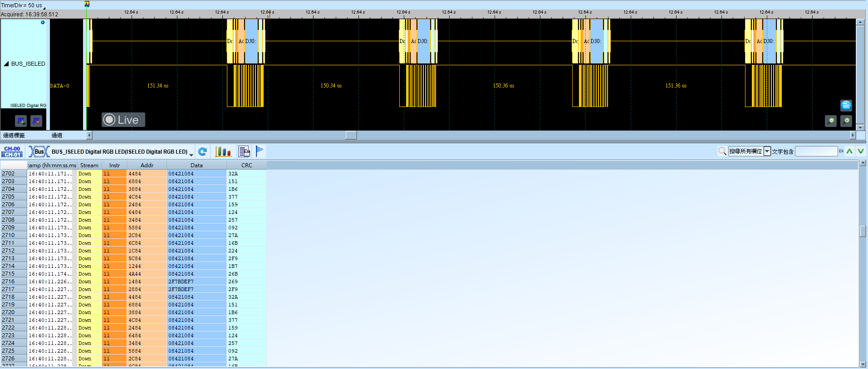Click the waveform scrollbar left arrow
Viewport: 868px width, 369px height.
(89, 135)
